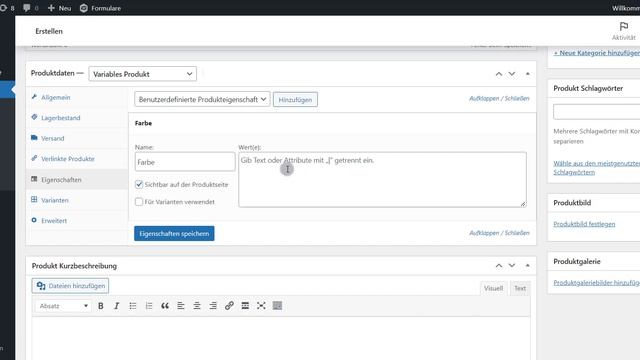Insert a numbered list

149,306
